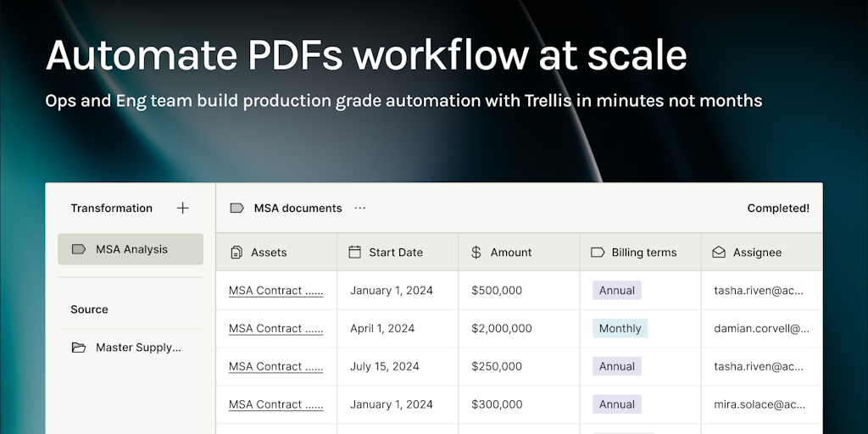Open the MSA Contract link dated April 1, 2024
The height and width of the screenshot is (434, 868).
(275, 329)
